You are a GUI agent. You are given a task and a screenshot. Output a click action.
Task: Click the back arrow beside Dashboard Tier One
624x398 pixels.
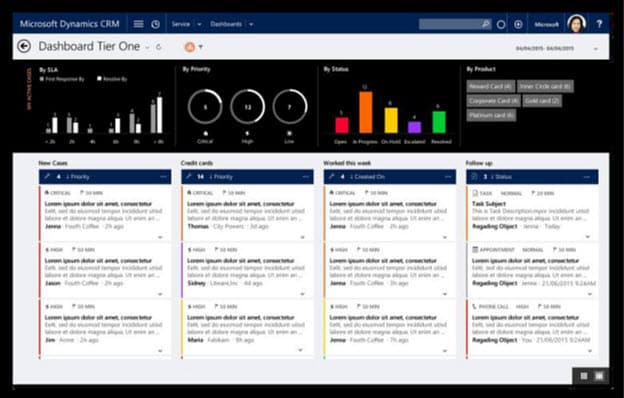tap(24, 46)
